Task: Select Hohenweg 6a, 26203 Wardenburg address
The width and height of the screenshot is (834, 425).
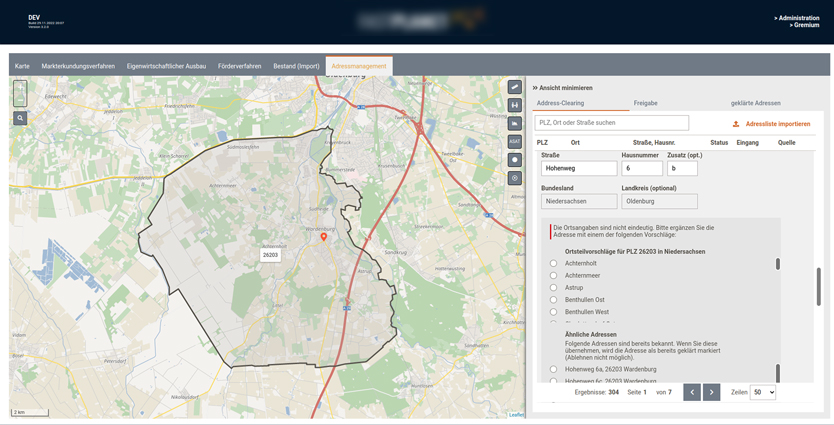Action: click(554, 369)
